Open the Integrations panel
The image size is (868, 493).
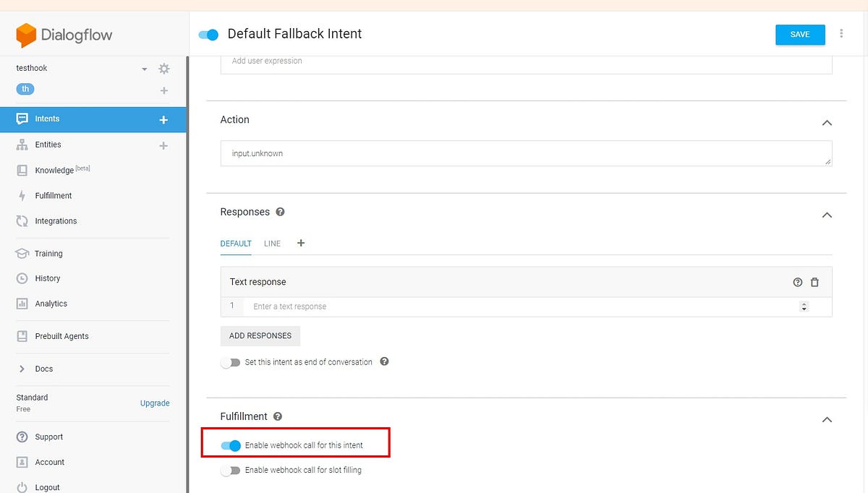pyautogui.click(x=58, y=220)
